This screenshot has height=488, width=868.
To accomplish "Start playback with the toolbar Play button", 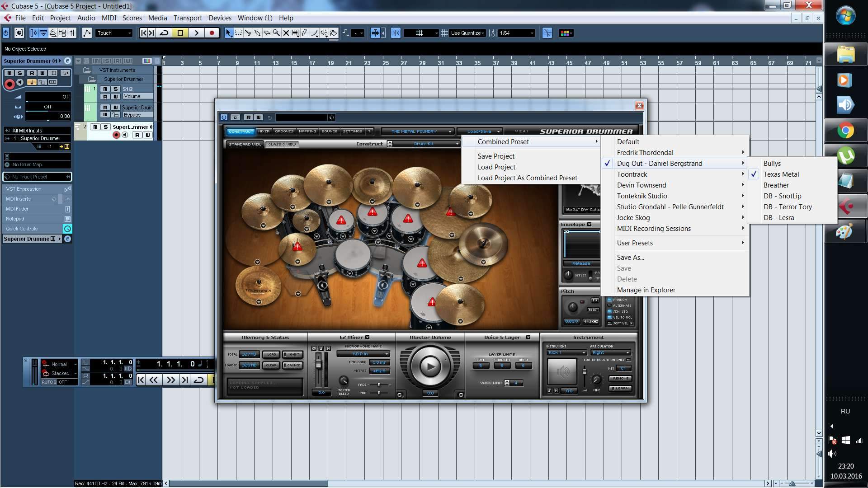I will [x=196, y=33].
